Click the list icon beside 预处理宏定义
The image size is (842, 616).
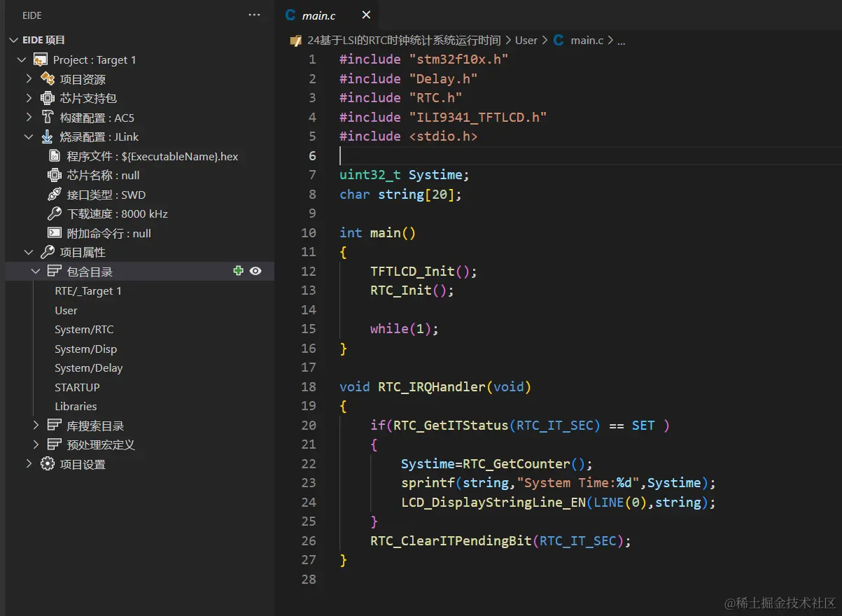pos(54,445)
